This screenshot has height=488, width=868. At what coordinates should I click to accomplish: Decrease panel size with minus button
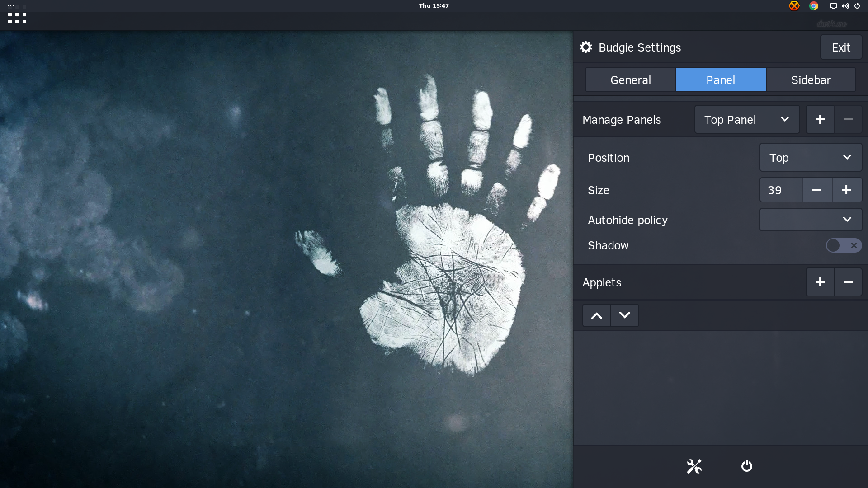(x=816, y=190)
